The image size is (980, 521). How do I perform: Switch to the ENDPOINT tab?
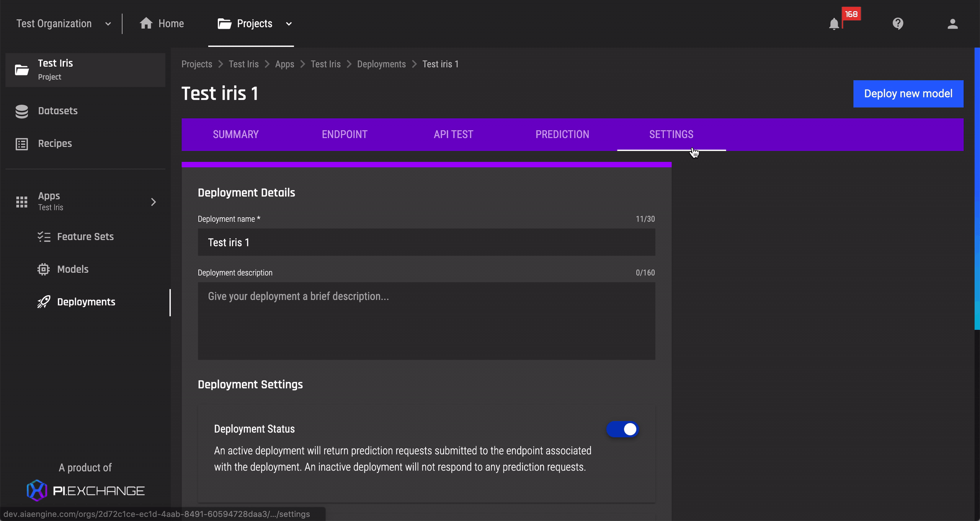[x=344, y=134]
